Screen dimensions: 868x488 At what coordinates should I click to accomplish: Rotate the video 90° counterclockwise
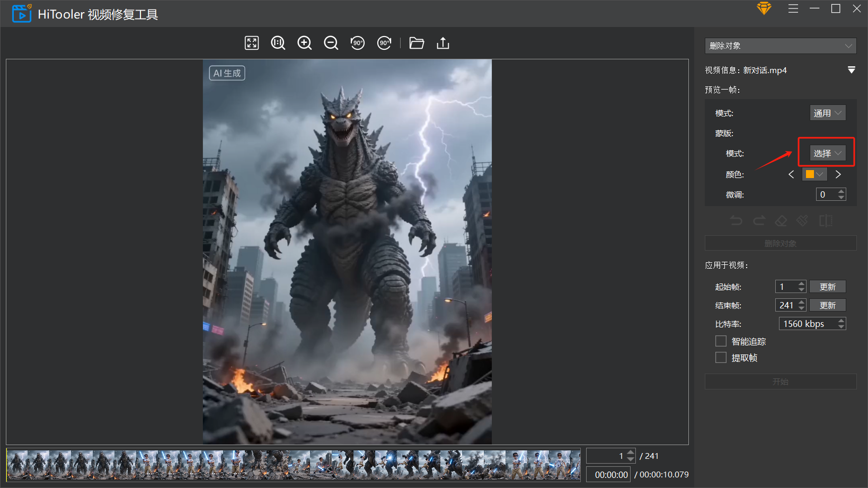click(x=358, y=43)
